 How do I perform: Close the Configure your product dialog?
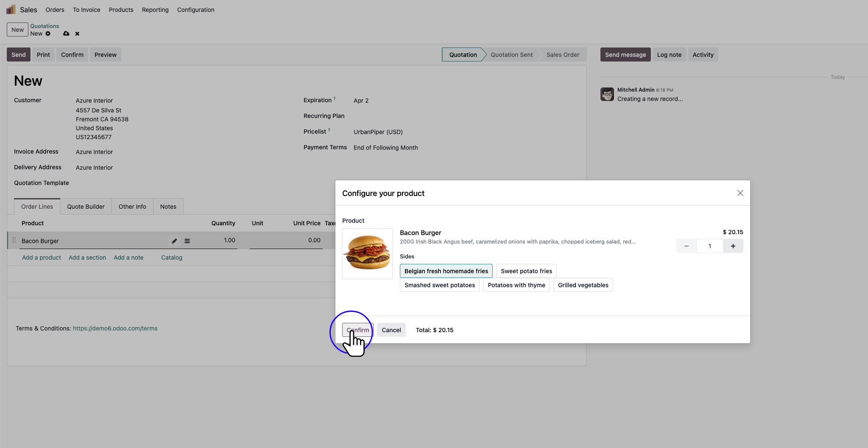click(740, 193)
